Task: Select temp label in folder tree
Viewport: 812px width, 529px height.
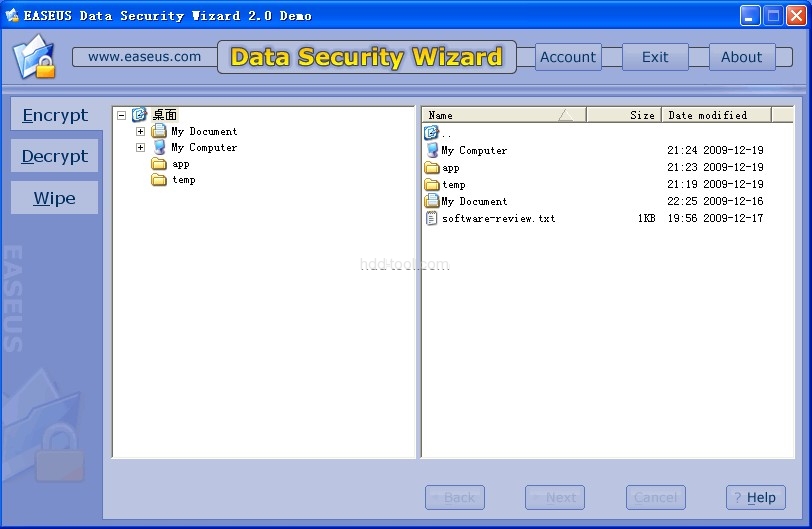Action: (184, 180)
